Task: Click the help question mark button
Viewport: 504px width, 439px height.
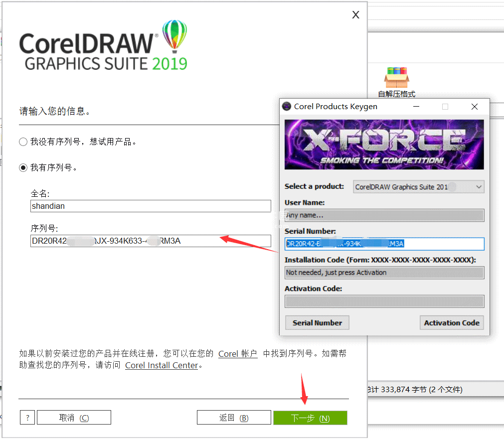Action: pyautogui.click(x=27, y=418)
